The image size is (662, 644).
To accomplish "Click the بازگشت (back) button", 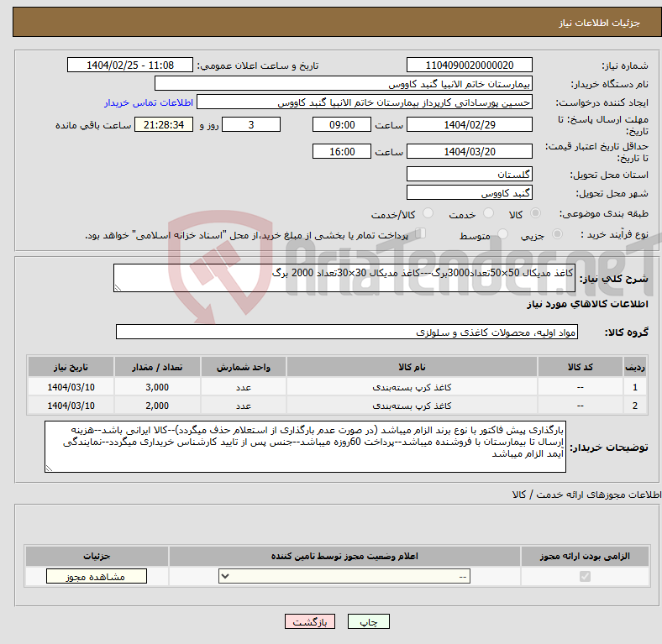I will pyautogui.click(x=310, y=621).
